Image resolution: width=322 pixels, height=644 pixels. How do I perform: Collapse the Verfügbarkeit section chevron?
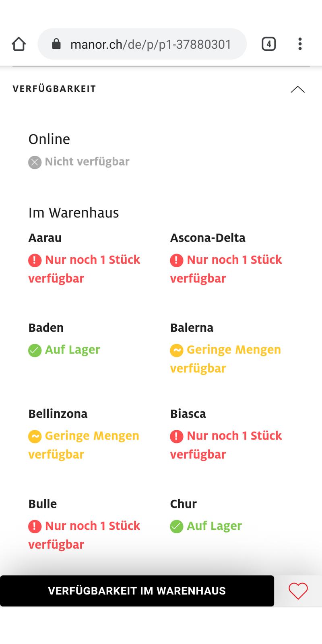coord(297,89)
